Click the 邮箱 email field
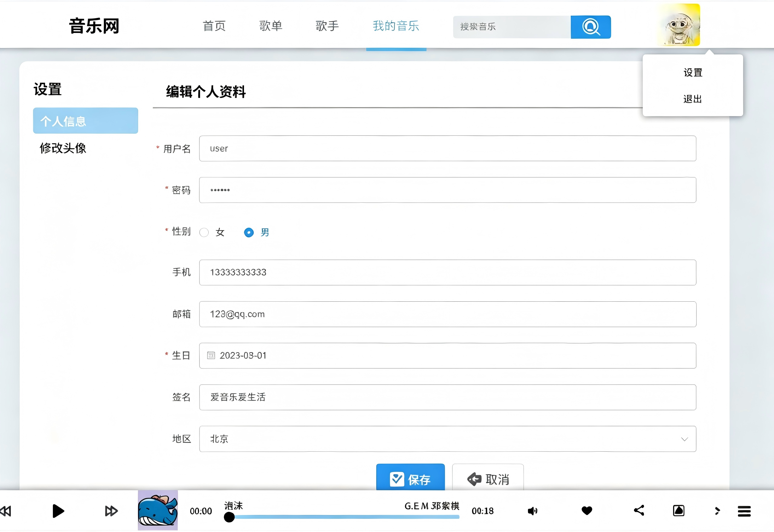 [448, 314]
